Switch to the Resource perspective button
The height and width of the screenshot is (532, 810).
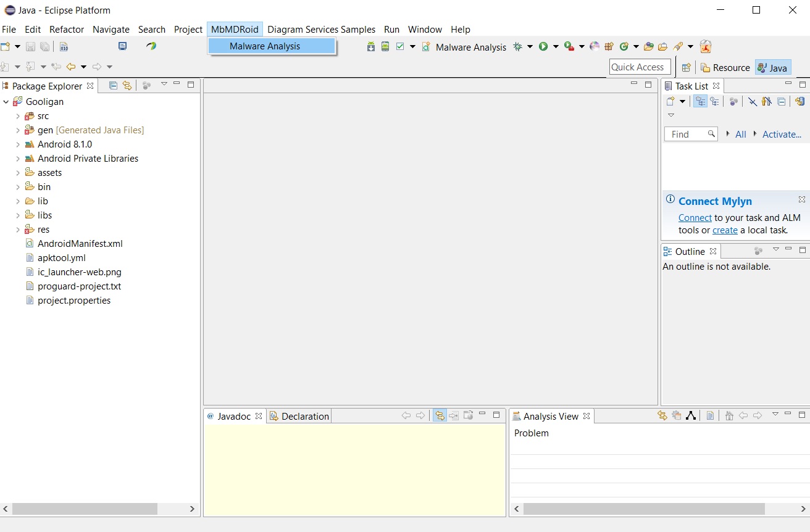coord(725,68)
